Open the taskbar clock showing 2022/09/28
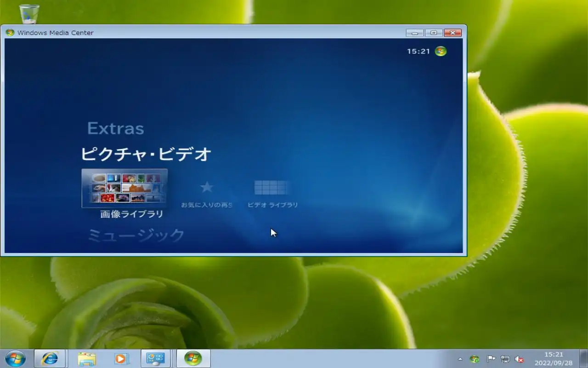 (554, 359)
